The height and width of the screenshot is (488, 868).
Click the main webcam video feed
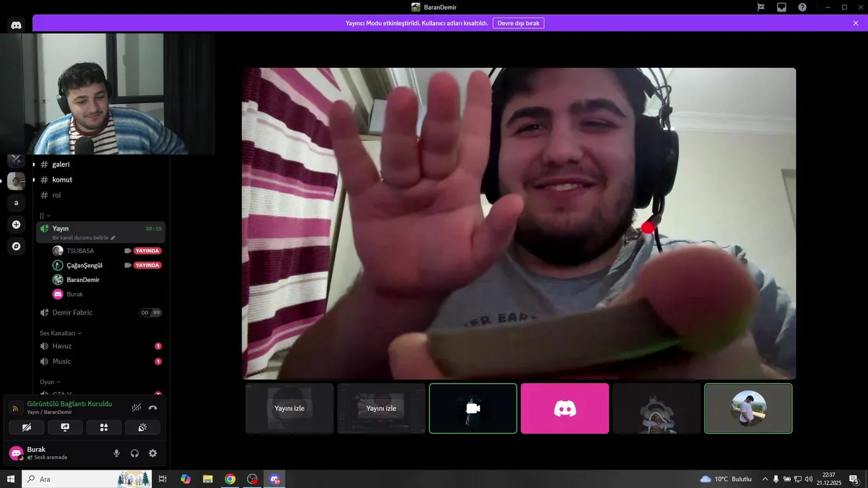click(519, 223)
